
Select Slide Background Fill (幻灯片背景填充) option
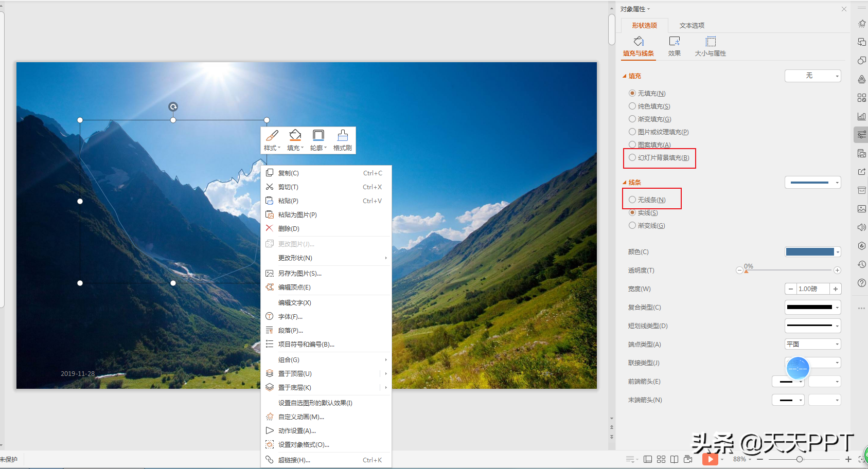[632, 157]
